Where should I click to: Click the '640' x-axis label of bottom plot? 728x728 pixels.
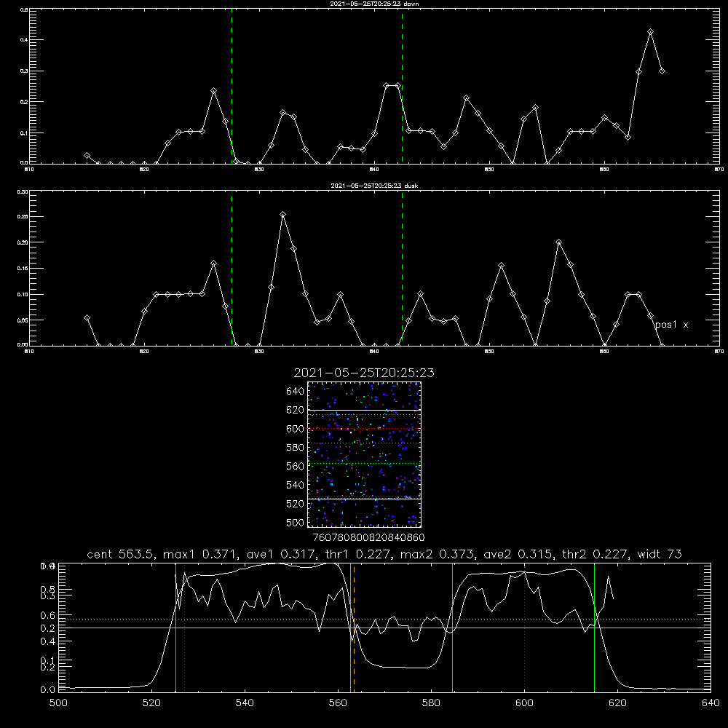pos(711,703)
